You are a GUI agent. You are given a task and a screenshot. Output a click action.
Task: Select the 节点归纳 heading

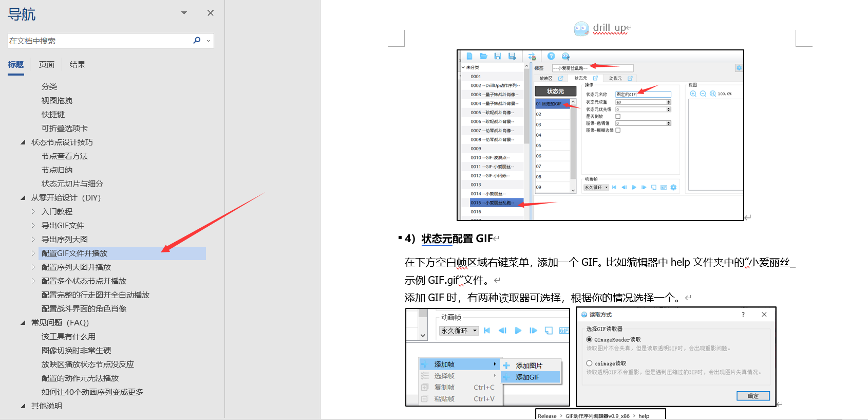[57, 170]
